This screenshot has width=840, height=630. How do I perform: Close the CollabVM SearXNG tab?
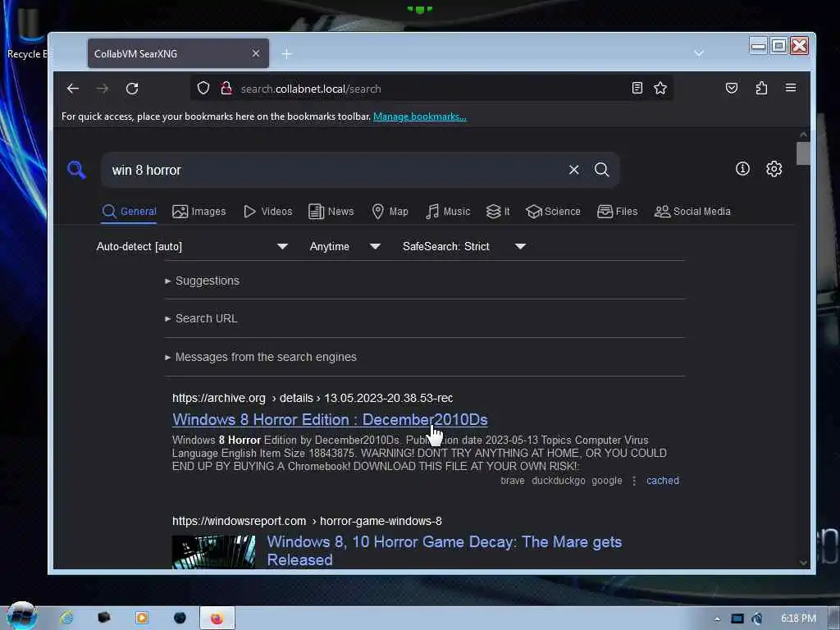click(256, 53)
